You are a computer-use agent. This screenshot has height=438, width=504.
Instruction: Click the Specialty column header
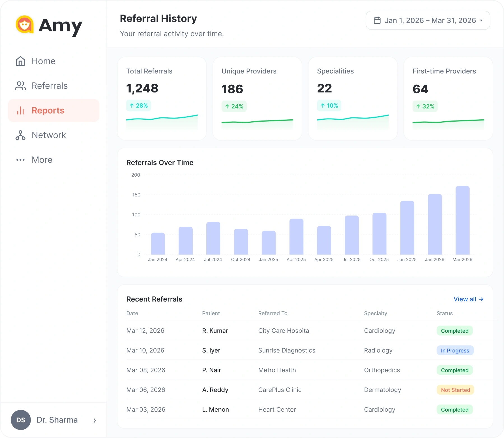click(x=376, y=313)
